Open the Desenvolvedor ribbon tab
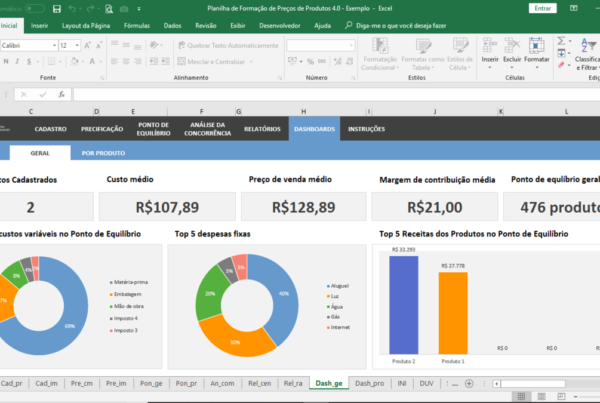The width and height of the screenshot is (600, 403). [280, 26]
